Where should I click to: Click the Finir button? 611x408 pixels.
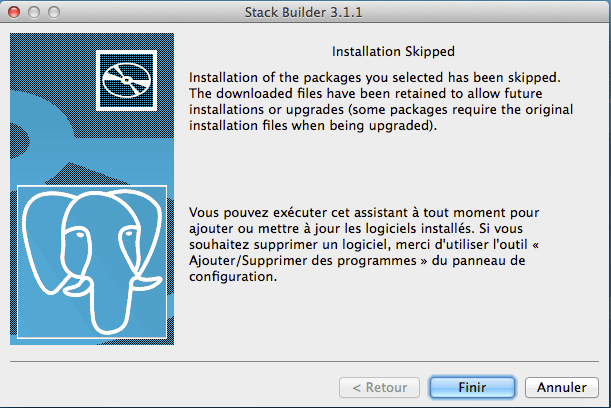tap(472, 387)
